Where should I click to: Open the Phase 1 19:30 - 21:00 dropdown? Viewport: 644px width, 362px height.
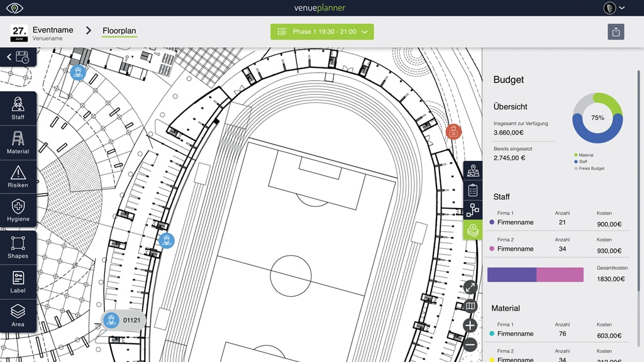(322, 32)
